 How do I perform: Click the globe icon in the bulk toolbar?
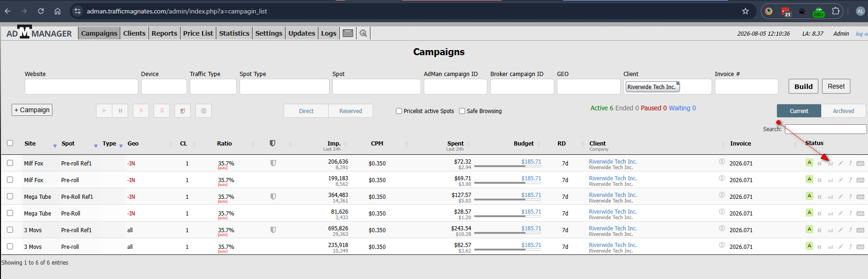[x=203, y=111]
